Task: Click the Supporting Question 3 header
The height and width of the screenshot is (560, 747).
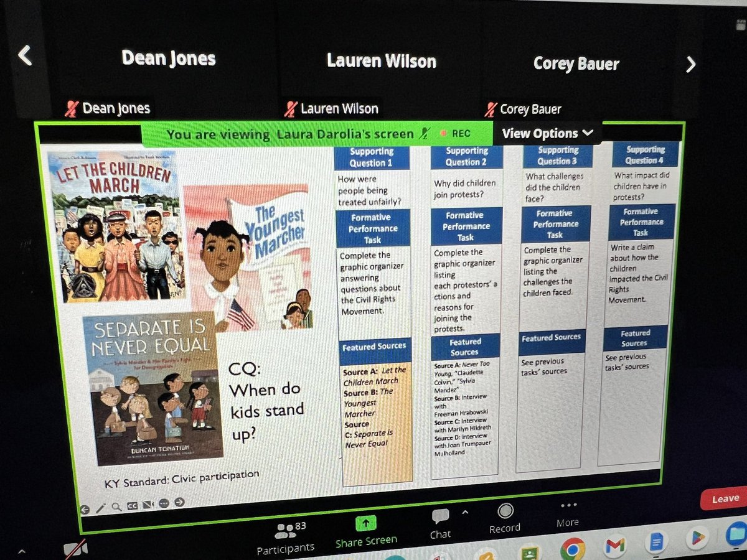Action: (x=558, y=155)
